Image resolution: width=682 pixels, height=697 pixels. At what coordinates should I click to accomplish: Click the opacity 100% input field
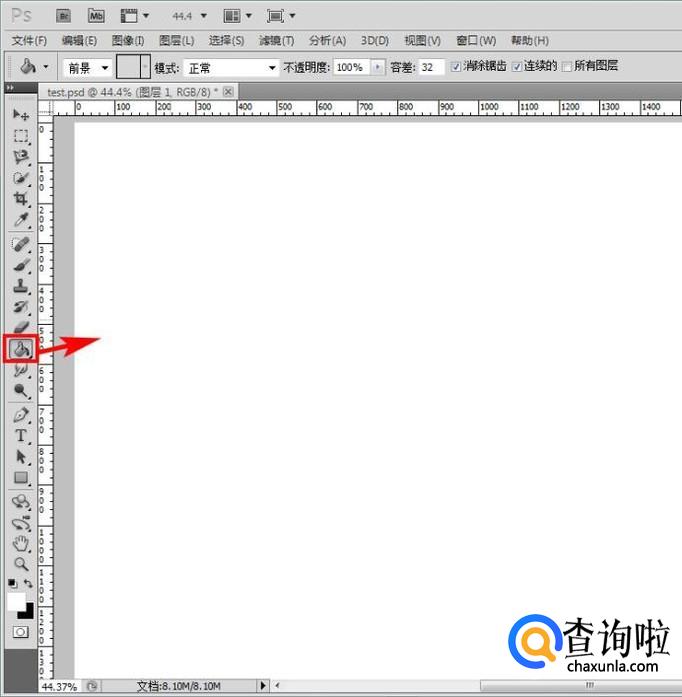pos(352,67)
